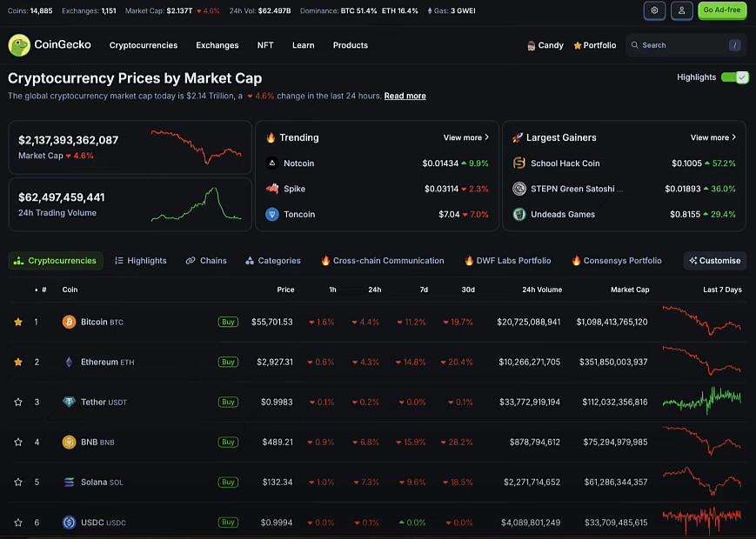Click the Bitcoin coin icon
This screenshot has width=756, height=539.
tap(69, 322)
